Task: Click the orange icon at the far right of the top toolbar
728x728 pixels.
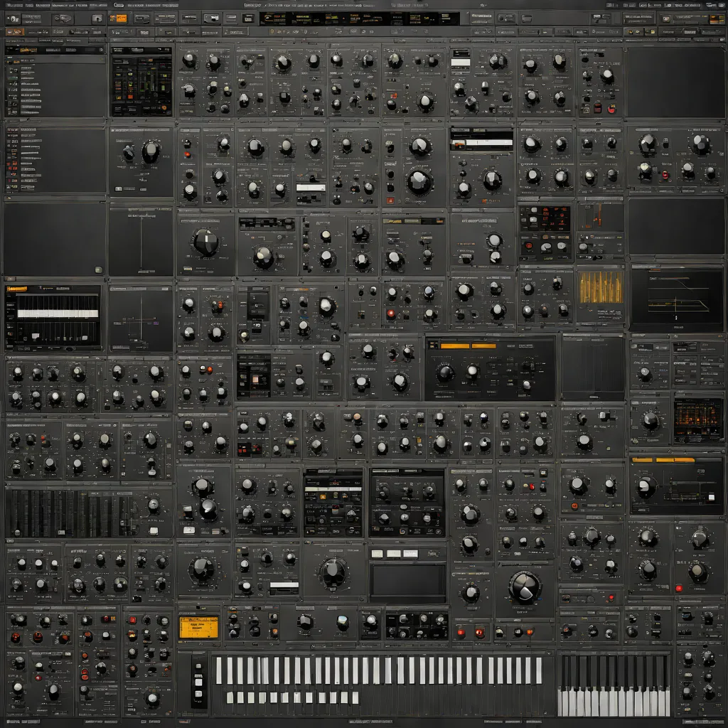Action: [x=717, y=19]
